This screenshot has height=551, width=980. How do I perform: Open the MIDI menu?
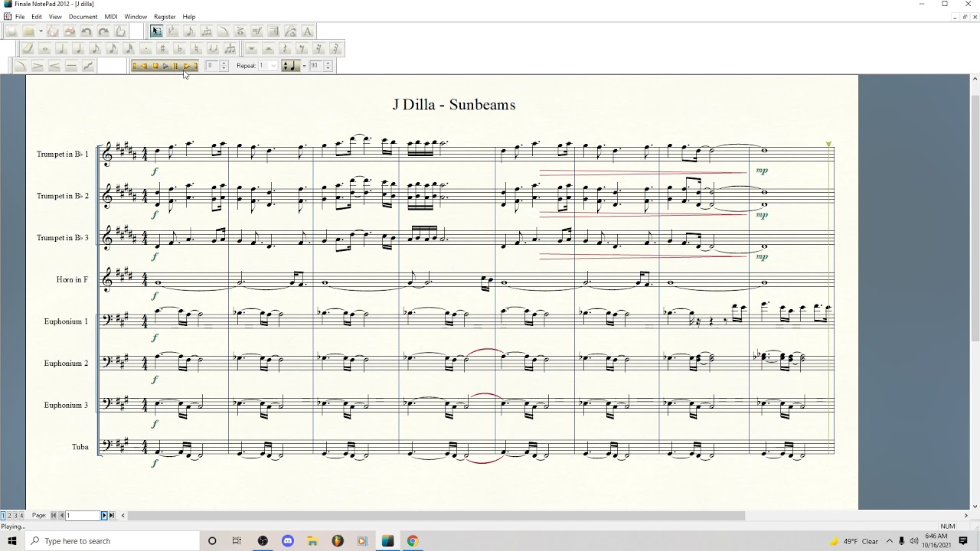(111, 17)
